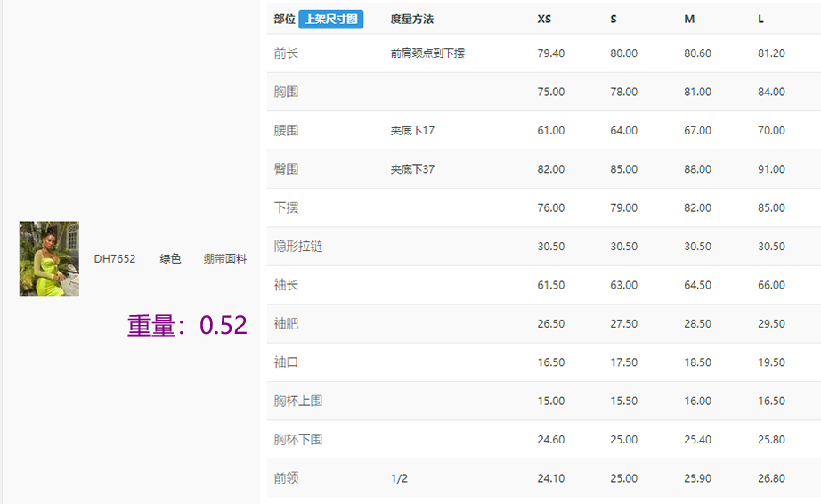This screenshot has height=504, width=821.
Task: Select the product code DH7652
Action: 115,258
